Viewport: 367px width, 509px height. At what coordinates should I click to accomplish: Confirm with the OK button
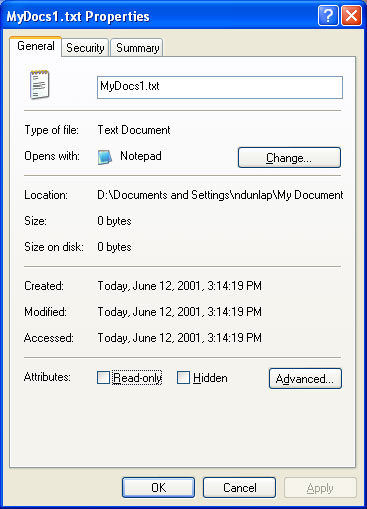(x=158, y=488)
